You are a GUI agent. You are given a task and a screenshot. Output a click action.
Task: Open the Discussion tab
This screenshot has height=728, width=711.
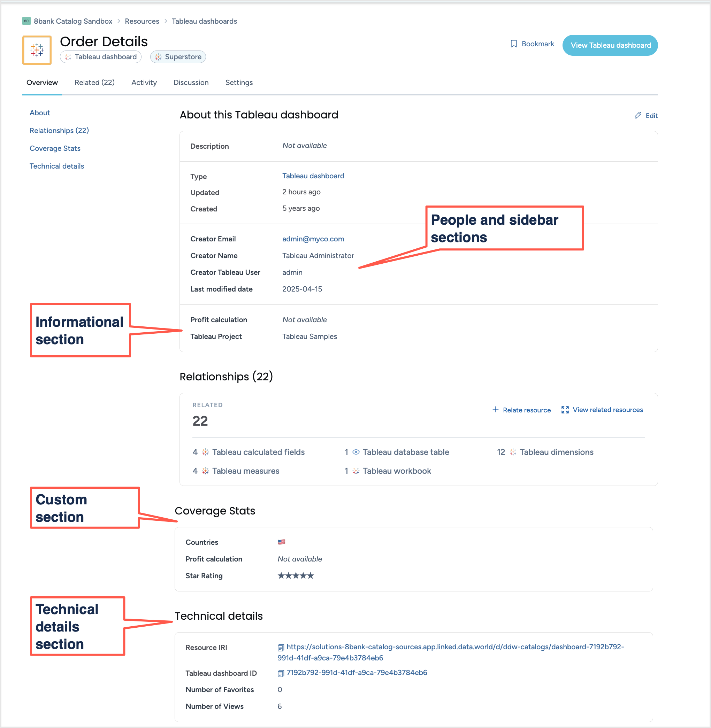pos(191,83)
